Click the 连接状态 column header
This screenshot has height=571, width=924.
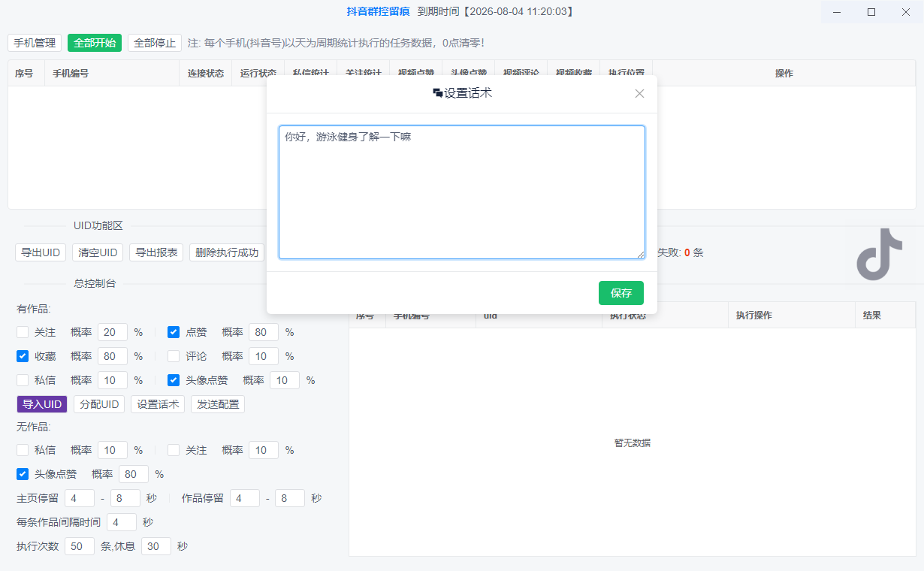206,74
